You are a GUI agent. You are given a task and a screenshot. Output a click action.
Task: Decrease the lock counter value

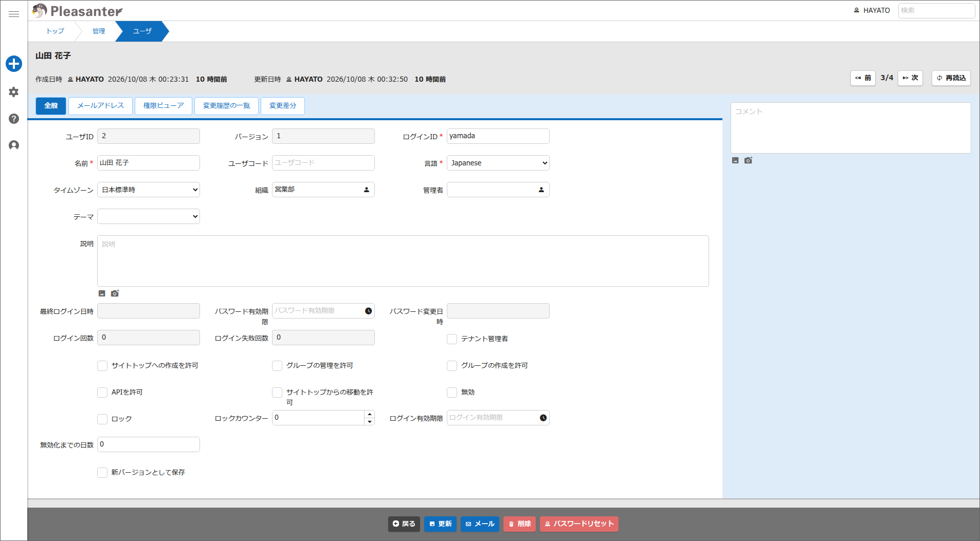369,421
